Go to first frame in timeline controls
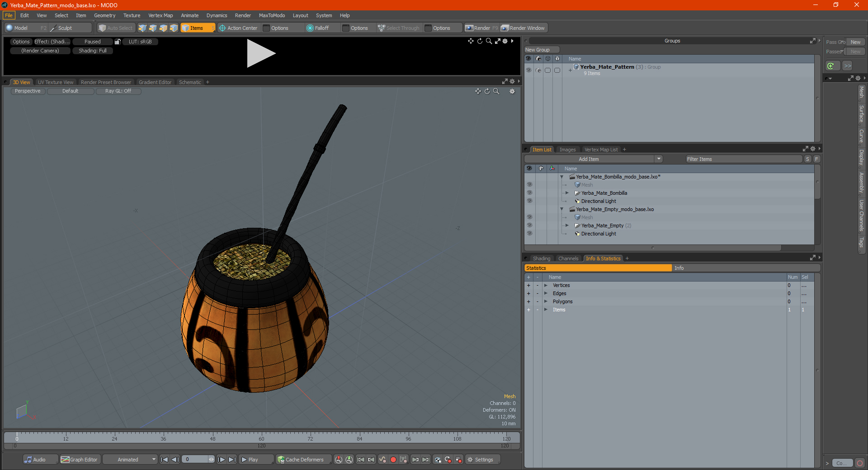Screen dimensions: 868x470 click(165, 460)
